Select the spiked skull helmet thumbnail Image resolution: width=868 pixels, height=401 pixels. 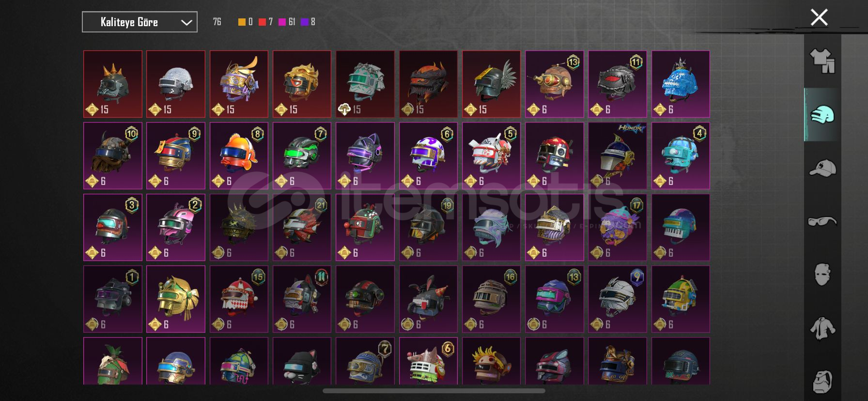point(113,84)
